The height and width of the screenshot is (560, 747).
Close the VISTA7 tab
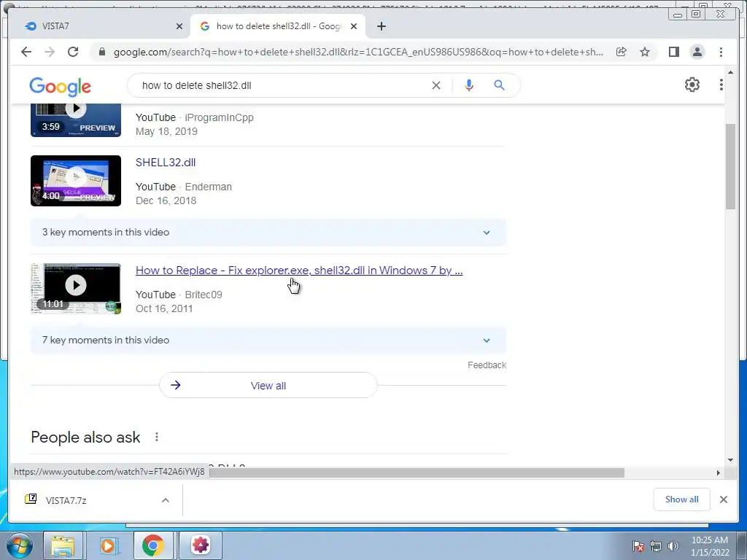179,26
